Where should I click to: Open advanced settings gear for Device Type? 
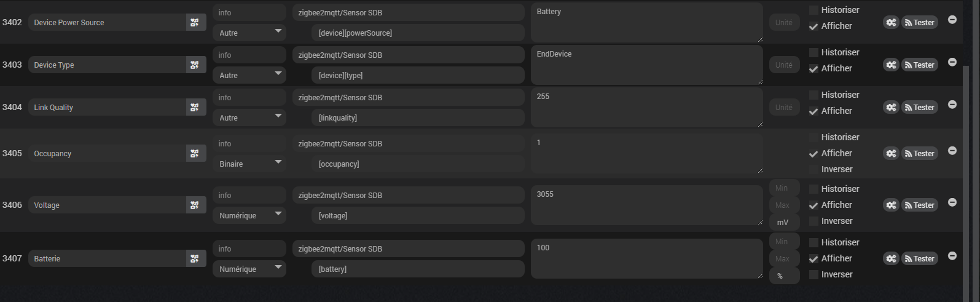tap(891, 65)
